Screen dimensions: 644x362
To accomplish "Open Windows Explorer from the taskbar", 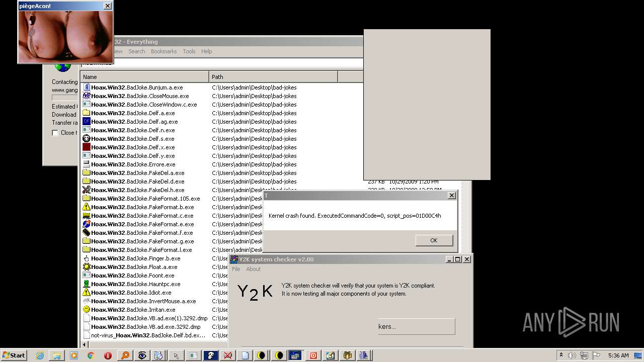I will 57,355.
